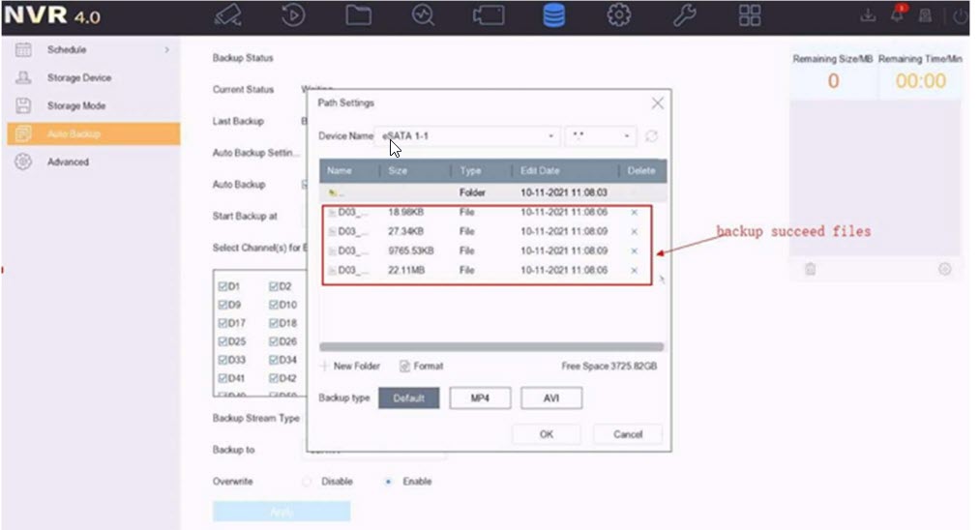The image size is (980, 530).
Task: Open the Storage database icon in top bar
Action: [x=553, y=16]
